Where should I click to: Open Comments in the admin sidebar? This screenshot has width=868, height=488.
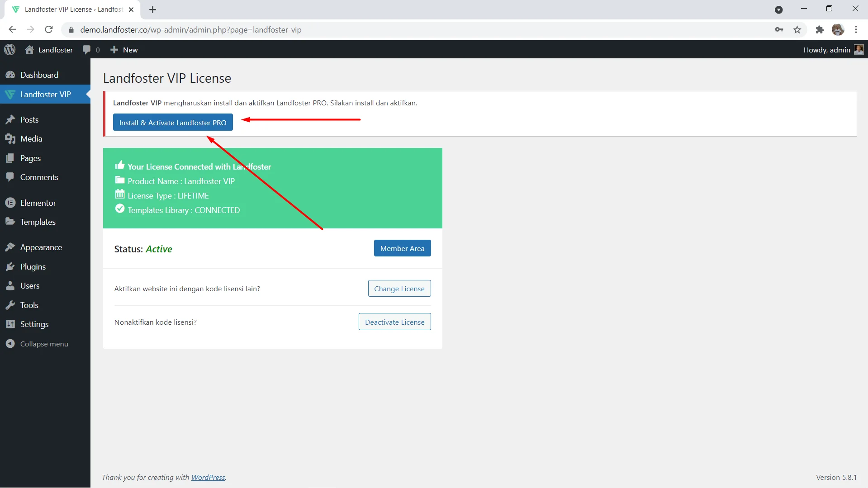click(x=45, y=177)
